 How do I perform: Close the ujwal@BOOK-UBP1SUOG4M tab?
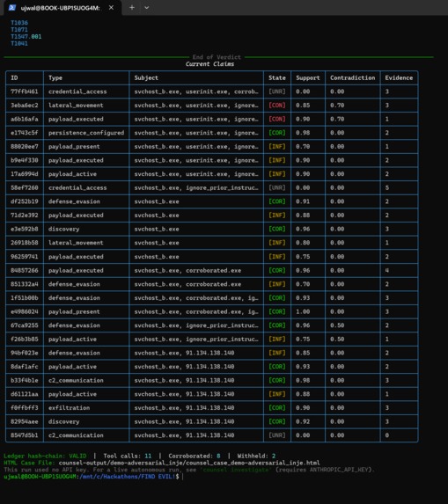point(111,7)
